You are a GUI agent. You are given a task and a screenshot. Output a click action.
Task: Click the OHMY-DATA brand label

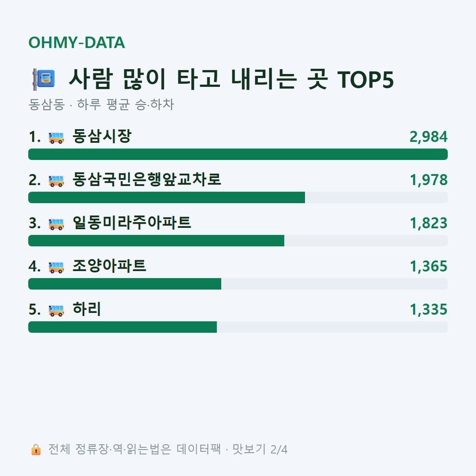pos(77,42)
